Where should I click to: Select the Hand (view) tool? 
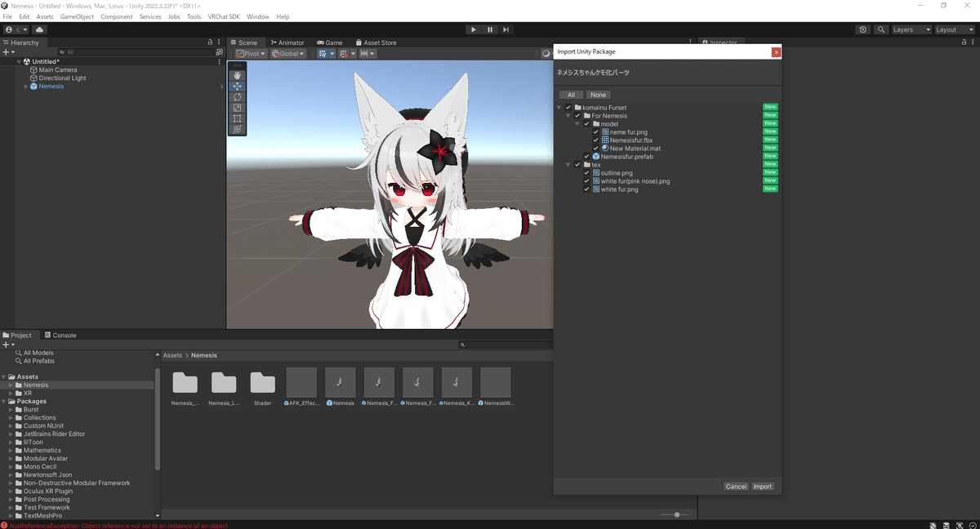click(237, 75)
